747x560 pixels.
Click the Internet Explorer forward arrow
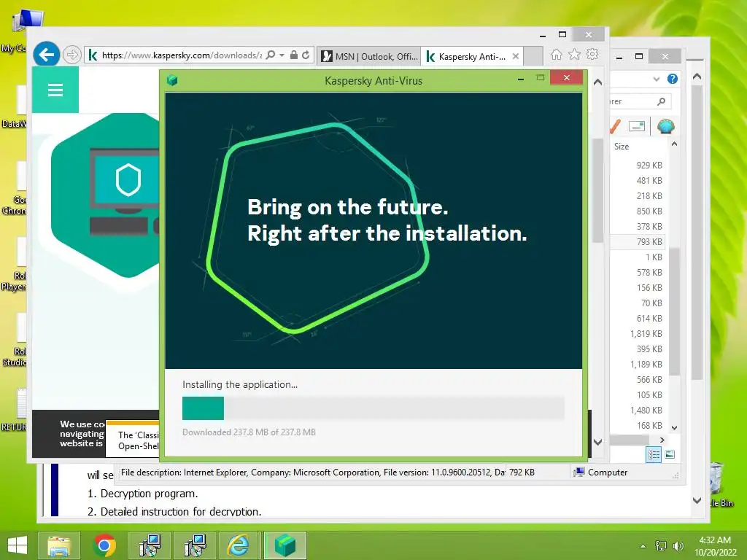pos(72,55)
